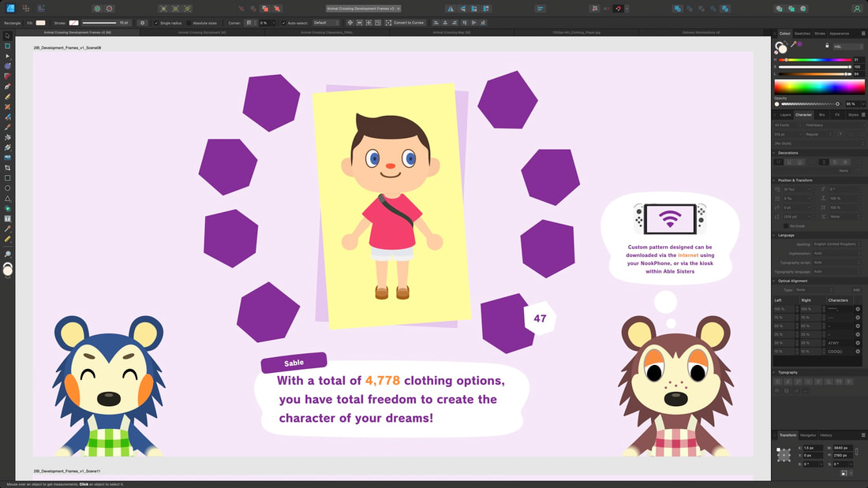Switch to the Export Persona icon

coord(41,9)
